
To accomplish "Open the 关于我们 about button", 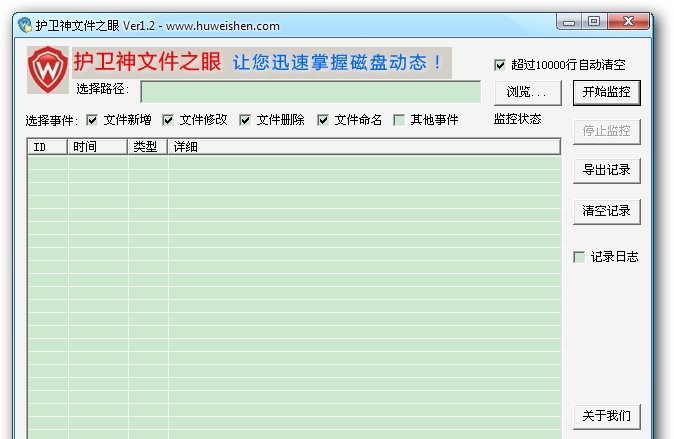I will click(607, 416).
